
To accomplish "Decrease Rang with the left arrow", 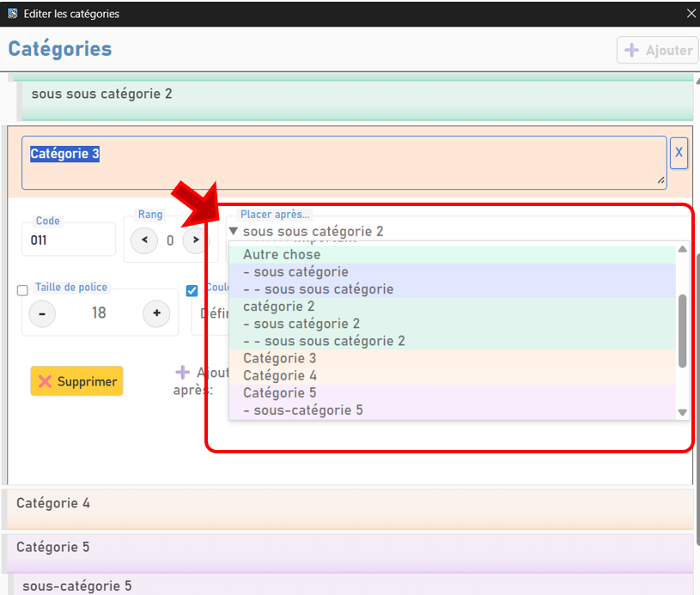I will tap(144, 240).
